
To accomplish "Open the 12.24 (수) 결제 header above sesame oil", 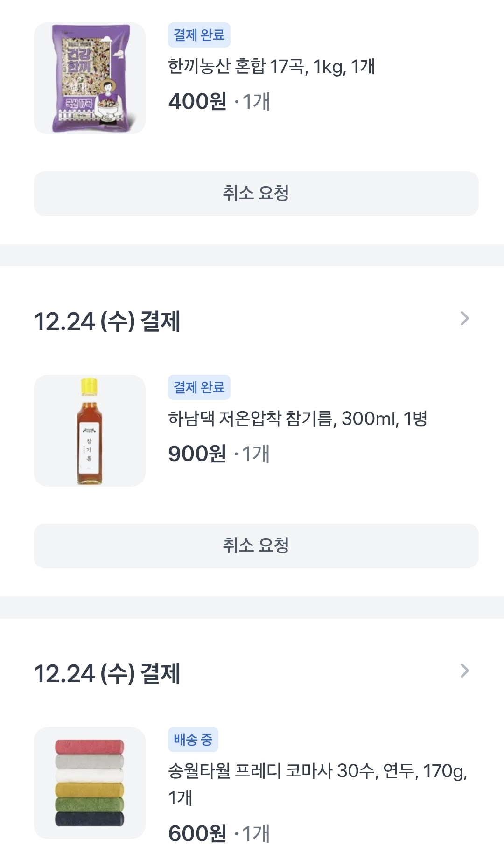I will pos(107,322).
